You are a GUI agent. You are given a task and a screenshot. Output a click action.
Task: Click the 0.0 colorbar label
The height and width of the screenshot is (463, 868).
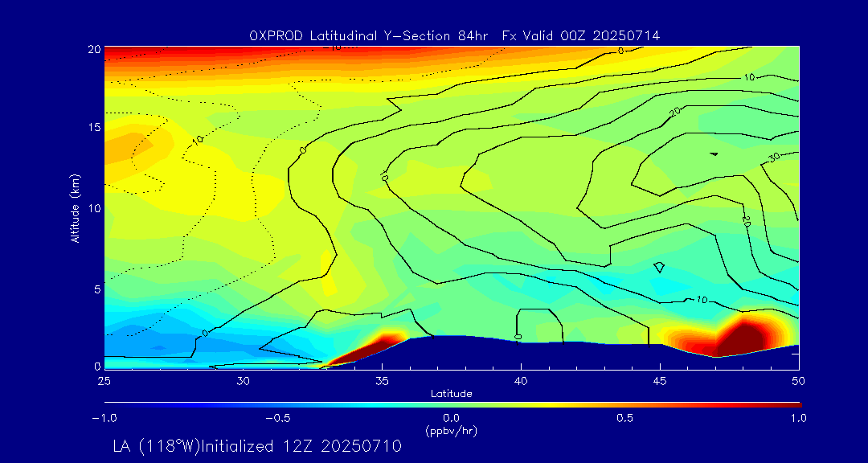tap(452, 418)
